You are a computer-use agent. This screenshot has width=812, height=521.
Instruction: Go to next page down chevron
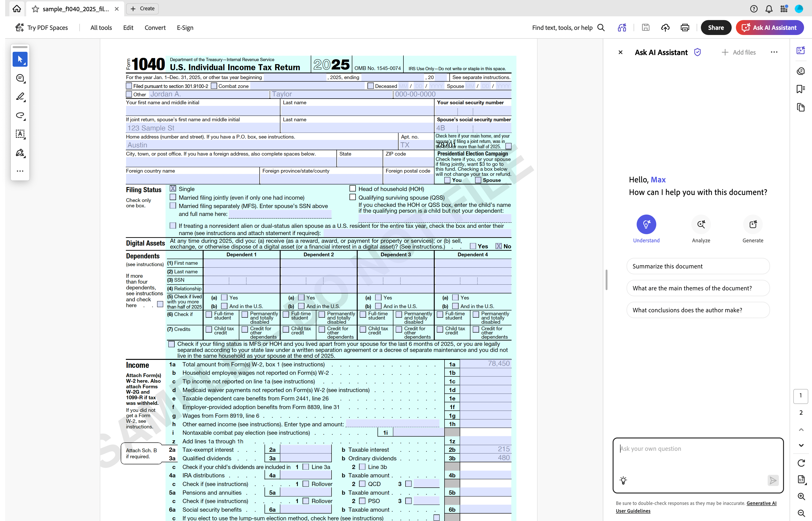click(x=801, y=446)
